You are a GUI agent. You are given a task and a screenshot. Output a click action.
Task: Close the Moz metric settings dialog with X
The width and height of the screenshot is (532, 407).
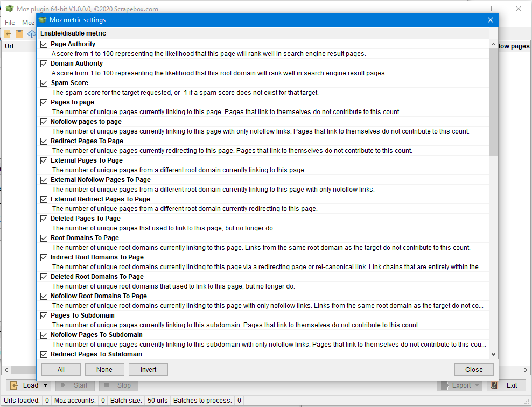[x=490, y=20]
